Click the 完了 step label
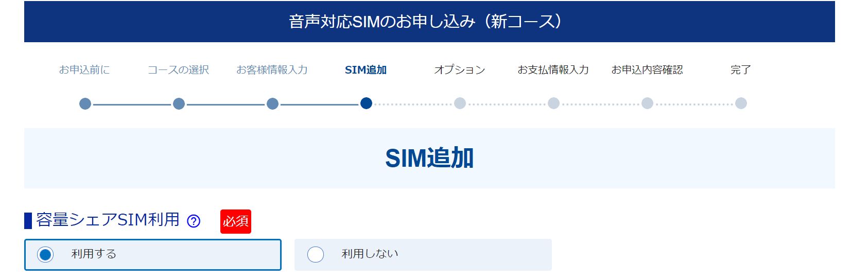 (x=741, y=69)
